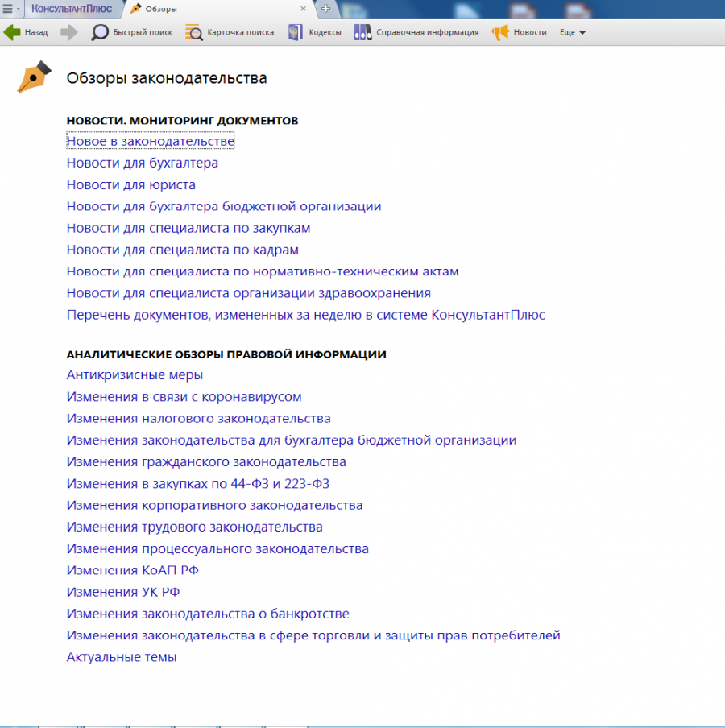Click the green Назад back arrow
This screenshot has width=725, height=728.
tap(13, 32)
